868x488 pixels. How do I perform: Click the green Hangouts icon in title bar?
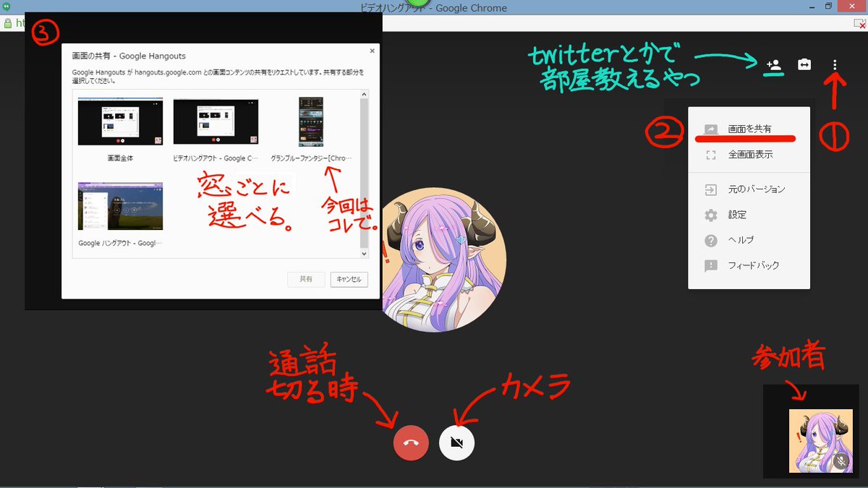pyautogui.click(x=7, y=7)
